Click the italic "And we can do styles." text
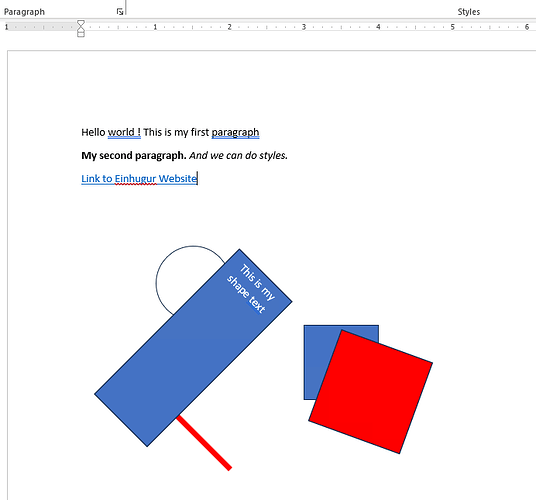 click(239, 156)
